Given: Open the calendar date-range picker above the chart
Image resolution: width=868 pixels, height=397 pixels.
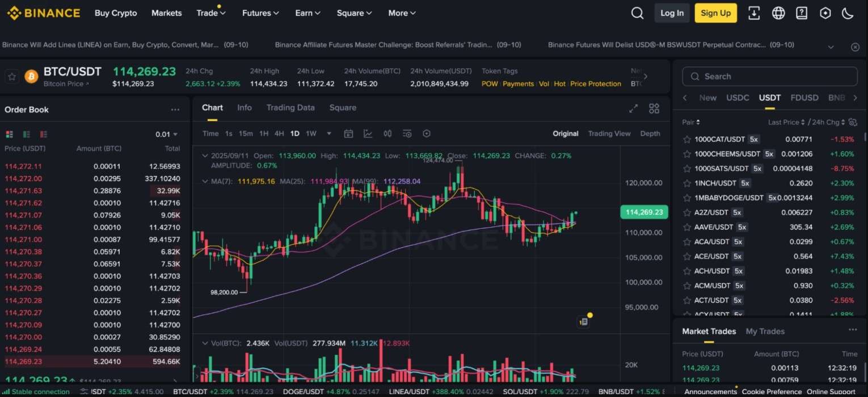Looking at the screenshot, I should 348,133.
